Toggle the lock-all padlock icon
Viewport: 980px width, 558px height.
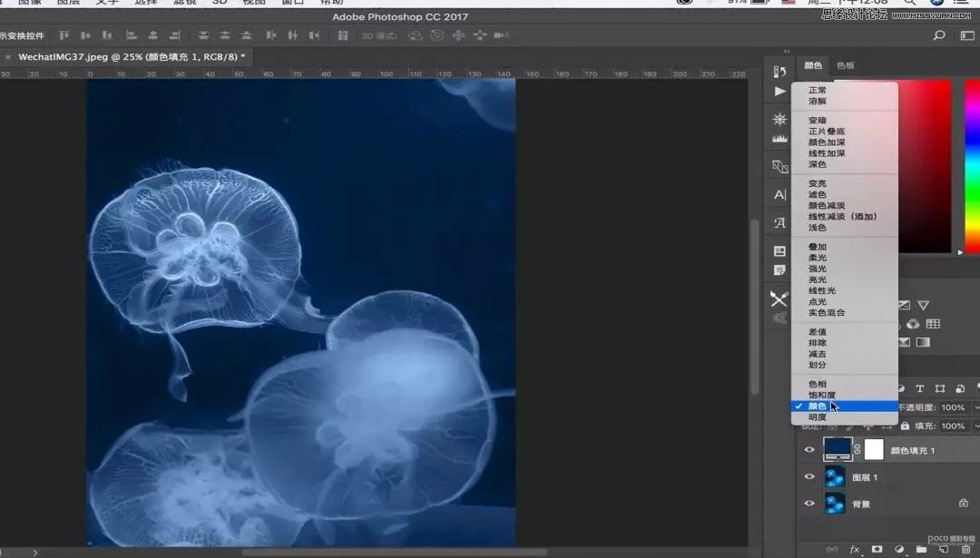click(x=905, y=426)
